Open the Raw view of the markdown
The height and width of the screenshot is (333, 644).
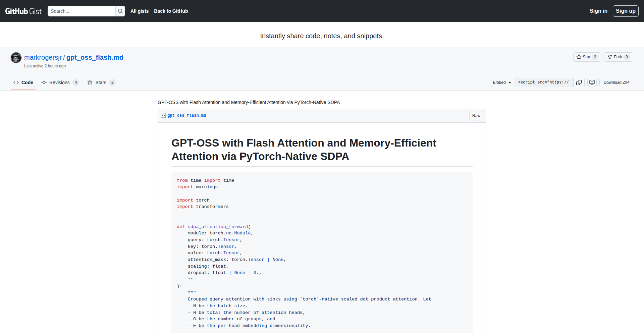coord(476,115)
